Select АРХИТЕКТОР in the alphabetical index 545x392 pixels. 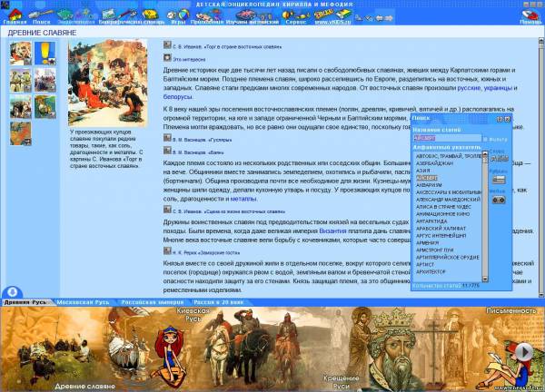(431, 272)
